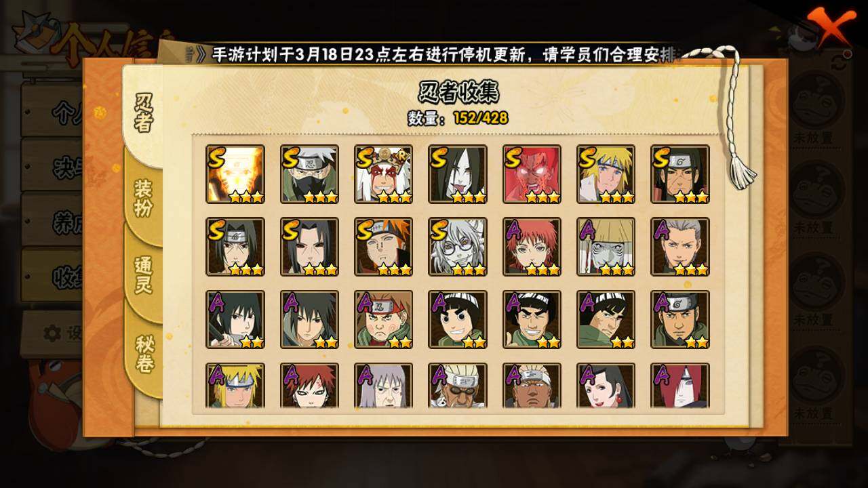Select the S-rank masked Kakashi portrait
868x488 pixels.
[x=309, y=174]
